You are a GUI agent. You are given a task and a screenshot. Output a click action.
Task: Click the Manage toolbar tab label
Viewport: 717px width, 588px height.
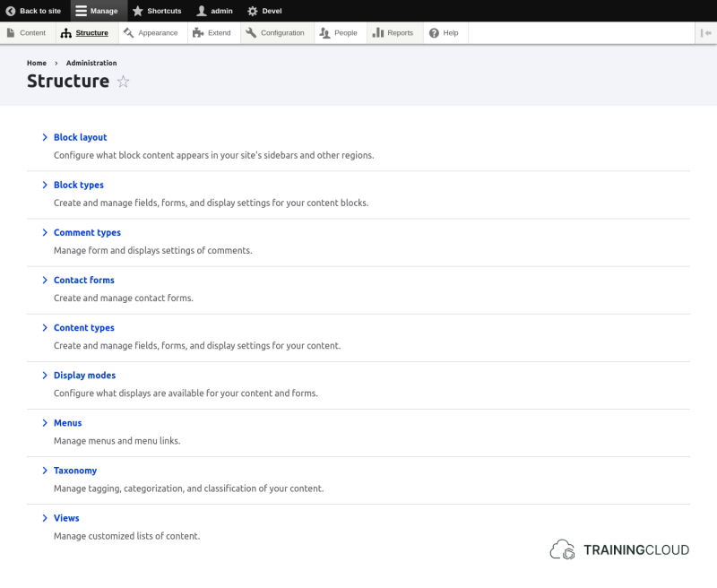(x=104, y=11)
